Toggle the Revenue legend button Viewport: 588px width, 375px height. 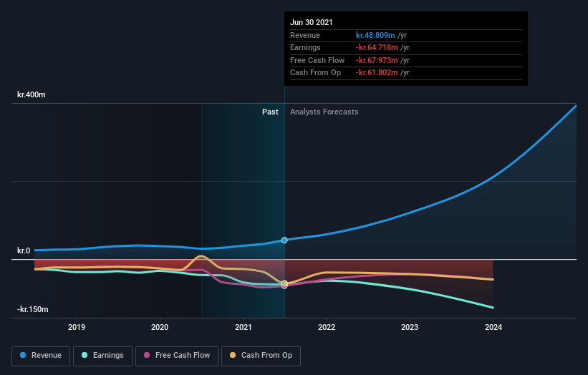[x=41, y=356]
